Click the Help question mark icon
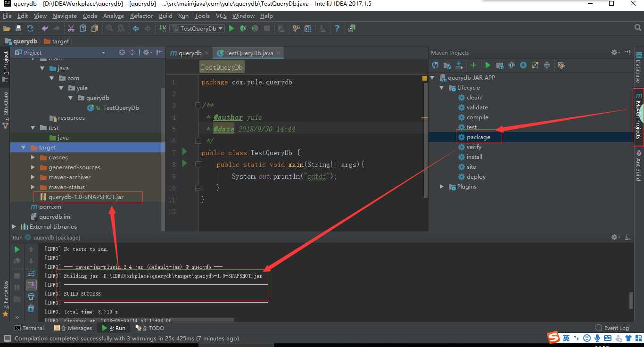 point(337,28)
